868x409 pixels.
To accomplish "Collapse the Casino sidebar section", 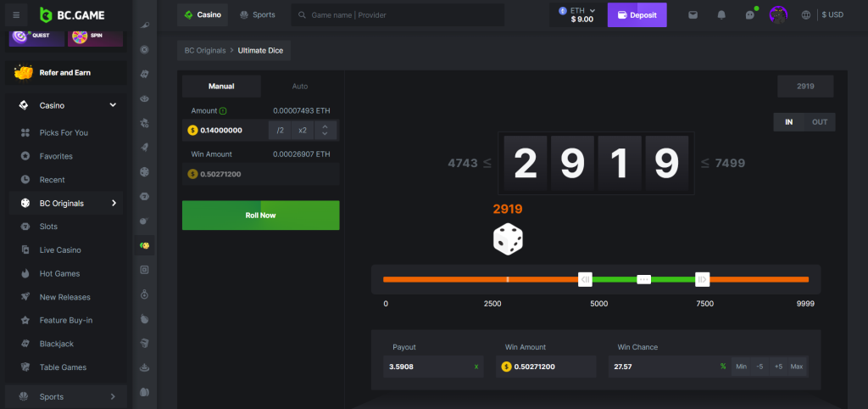I will point(113,105).
